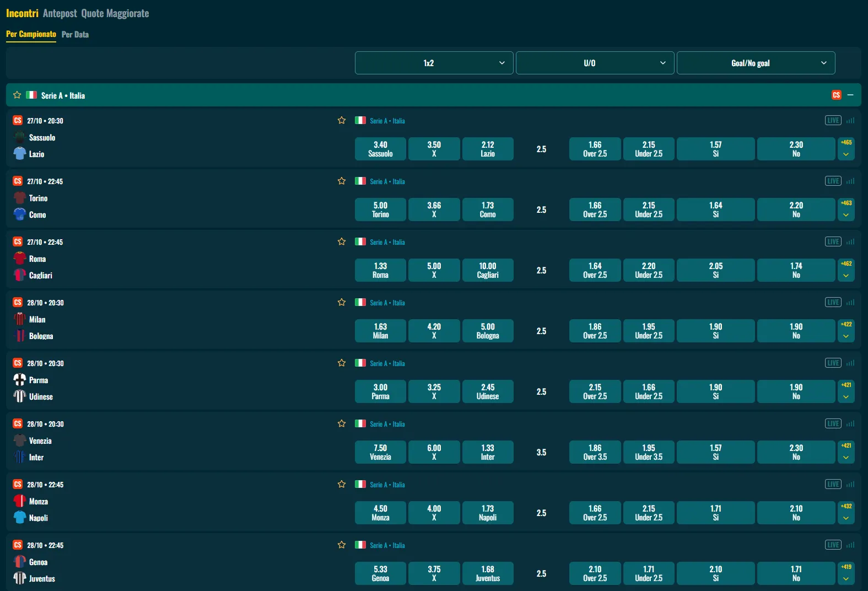The height and width of the screenshot is (591, 868).
Task: Favorite the Torino vs Como match
Action: pos(342,181)
